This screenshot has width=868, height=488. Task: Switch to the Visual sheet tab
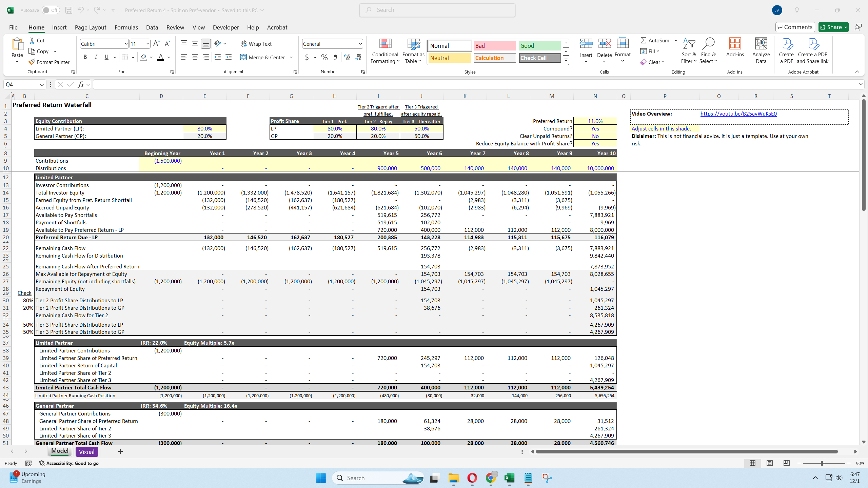(87, 452)
